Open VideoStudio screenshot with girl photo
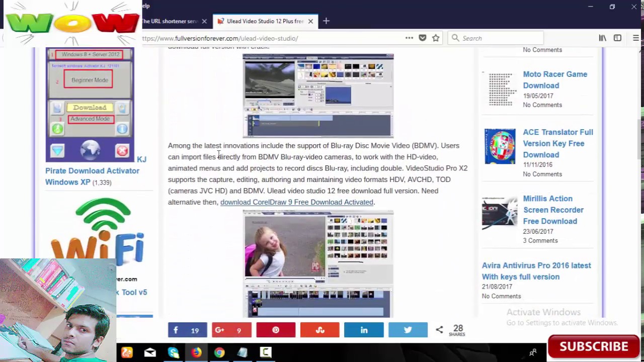The width and height of the screenshot is (644, 362). tap(318, 264)
